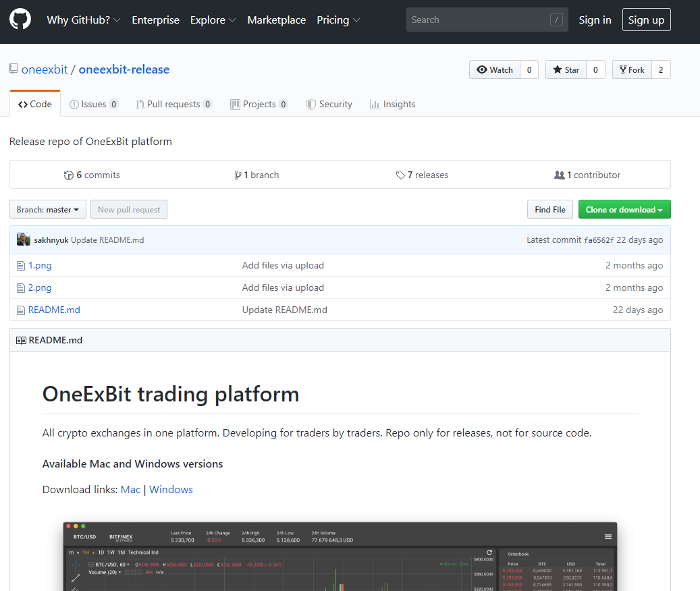Click the sakhnyuk username link
The image size is (700, 591).
51,240
